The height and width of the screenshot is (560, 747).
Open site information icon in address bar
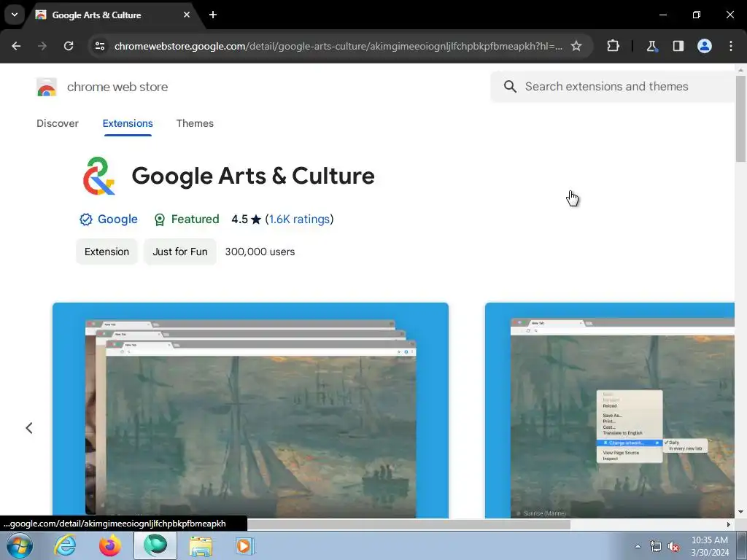[100, 46]
